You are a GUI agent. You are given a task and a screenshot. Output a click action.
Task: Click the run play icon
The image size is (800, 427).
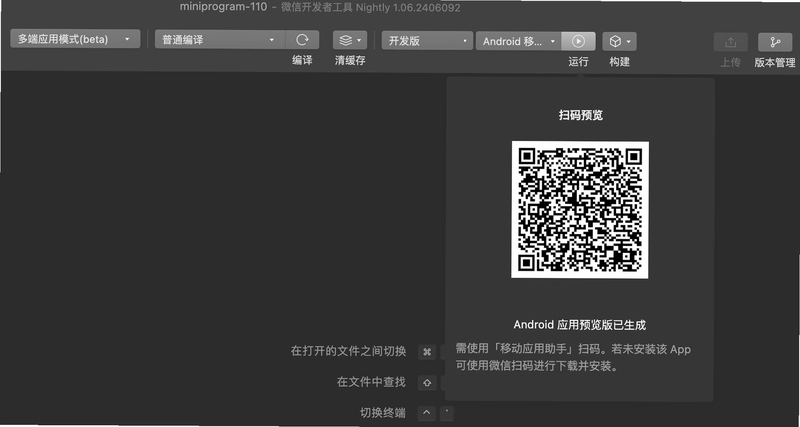pos(578,41)
